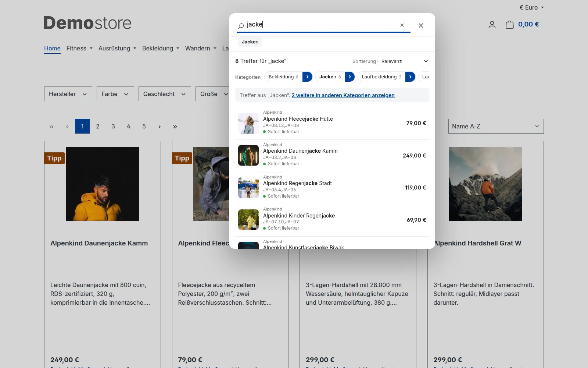Expand the Größe filter

pos(212,94)
